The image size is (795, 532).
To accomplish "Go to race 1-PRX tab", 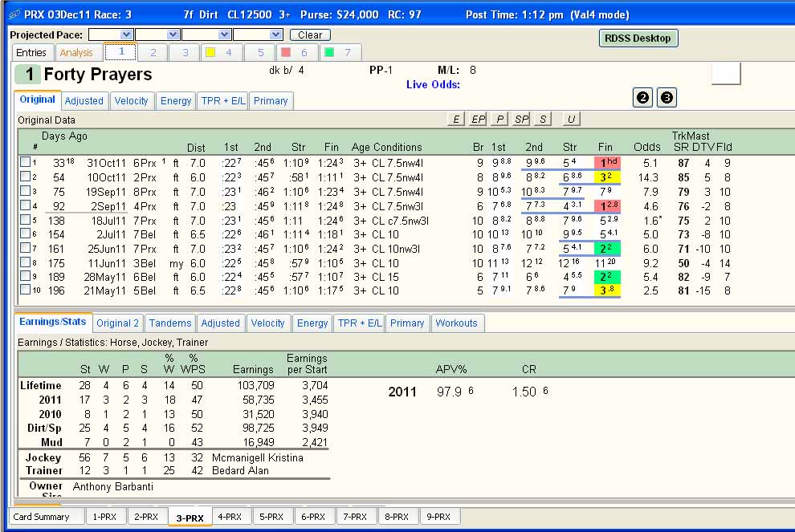I will (x=104, y=517).
